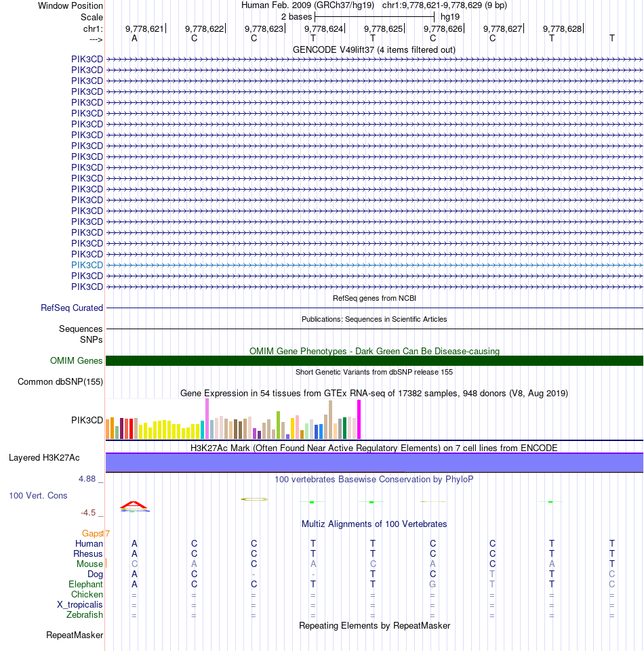Click the Zebrafish species label
Screen dimensions: 644x651
tap(85, 615)
